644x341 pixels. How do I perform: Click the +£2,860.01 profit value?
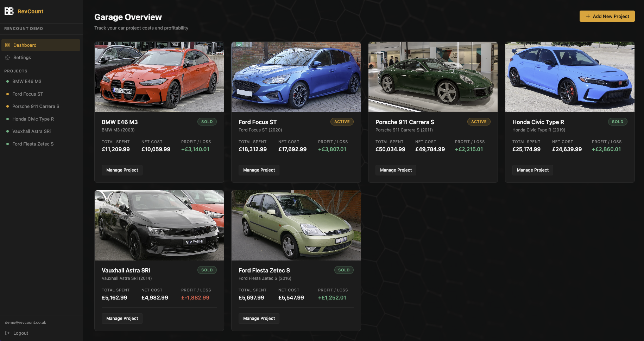606,149
